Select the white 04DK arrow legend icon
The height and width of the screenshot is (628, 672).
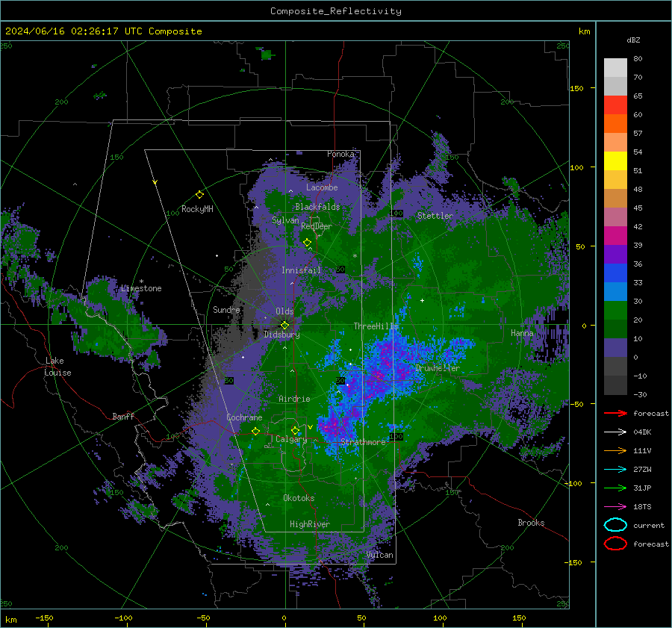point(615,432)
